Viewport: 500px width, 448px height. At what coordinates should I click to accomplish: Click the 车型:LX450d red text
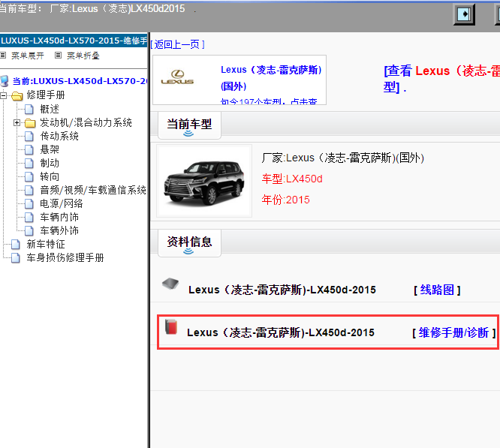[292, 179]
